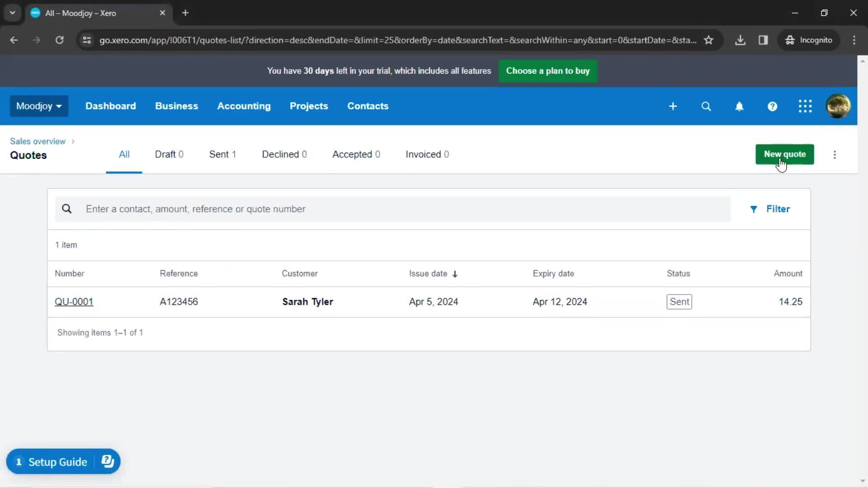
Task: Open the notifications bell
Action: [x=739, y=106]
